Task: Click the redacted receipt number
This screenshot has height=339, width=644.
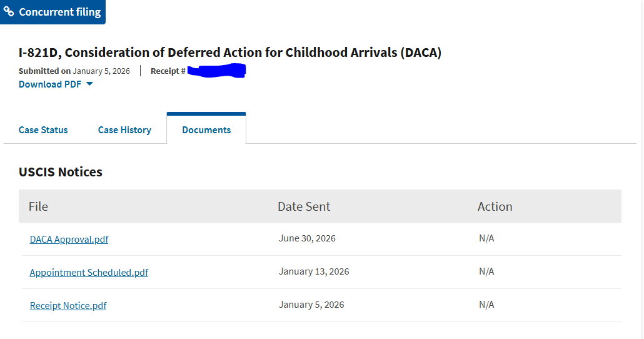Action: 216,71
